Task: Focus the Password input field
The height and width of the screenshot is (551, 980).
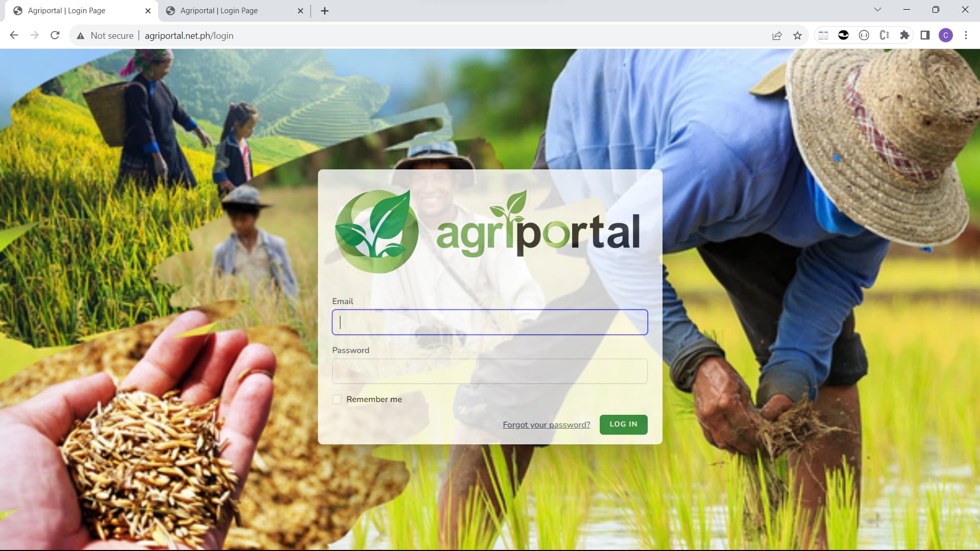Action: [x=489, y=371]
